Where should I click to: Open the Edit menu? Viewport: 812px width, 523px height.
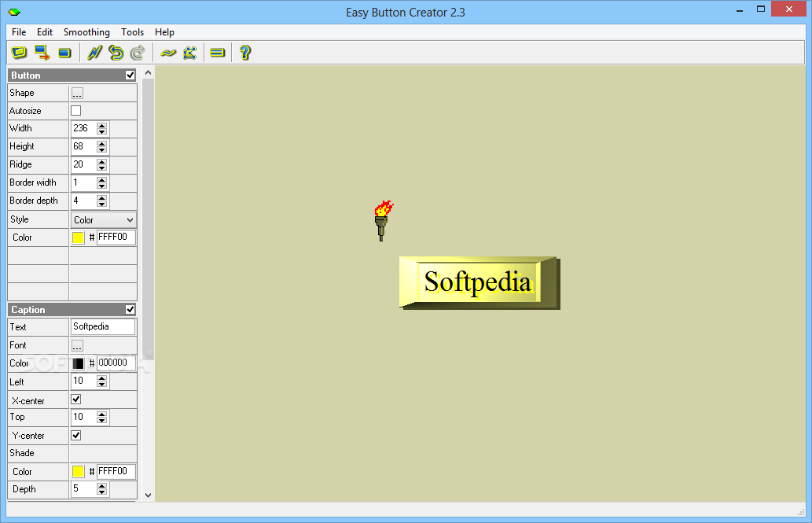[45, 32]
